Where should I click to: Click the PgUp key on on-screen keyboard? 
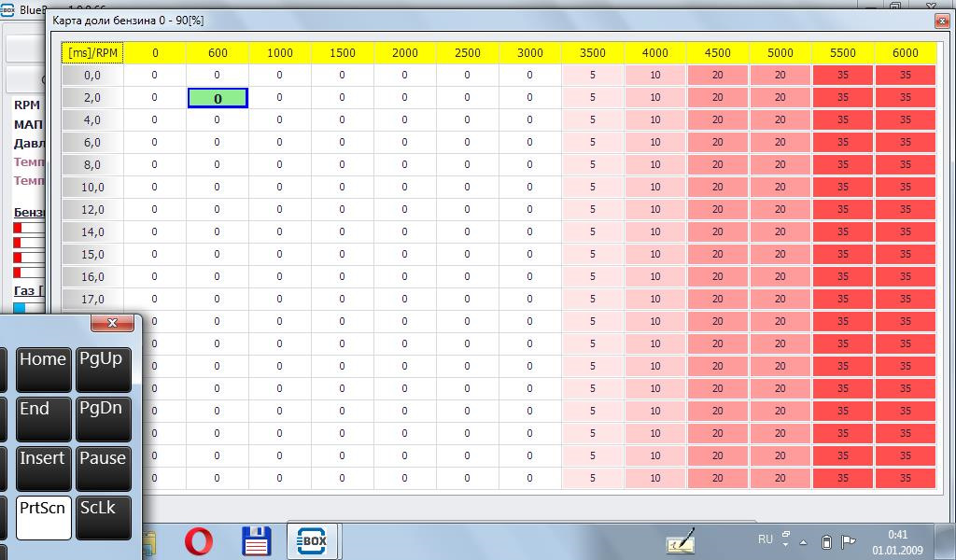click(103, 370)
